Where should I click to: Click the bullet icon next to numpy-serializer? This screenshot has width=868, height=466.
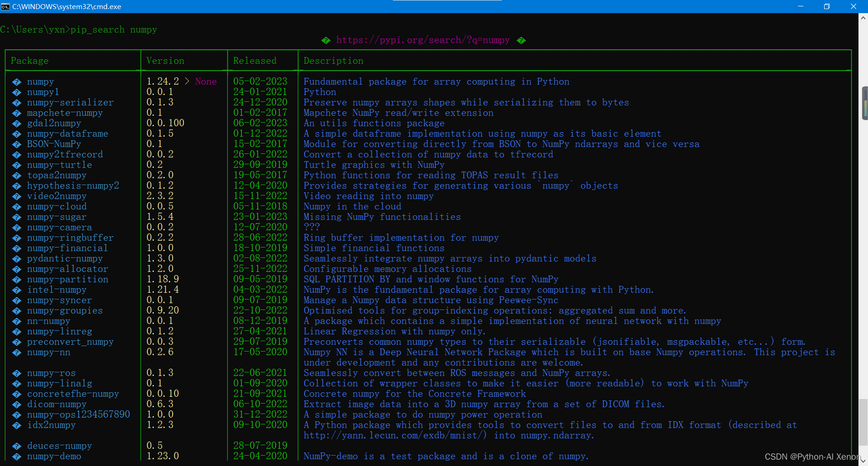click(17, 103)
